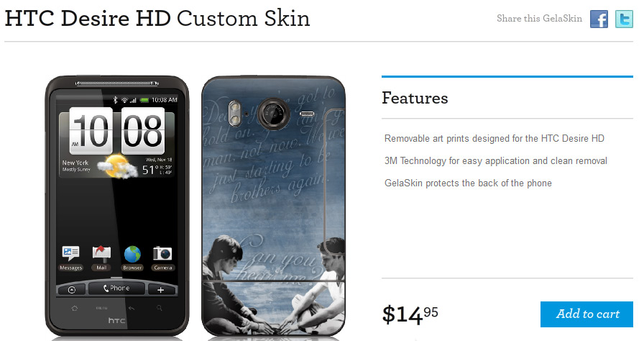The width and height of the screenshot is (644, 341).
Task: Select the front view phone image
Action: tap(117, 206)
